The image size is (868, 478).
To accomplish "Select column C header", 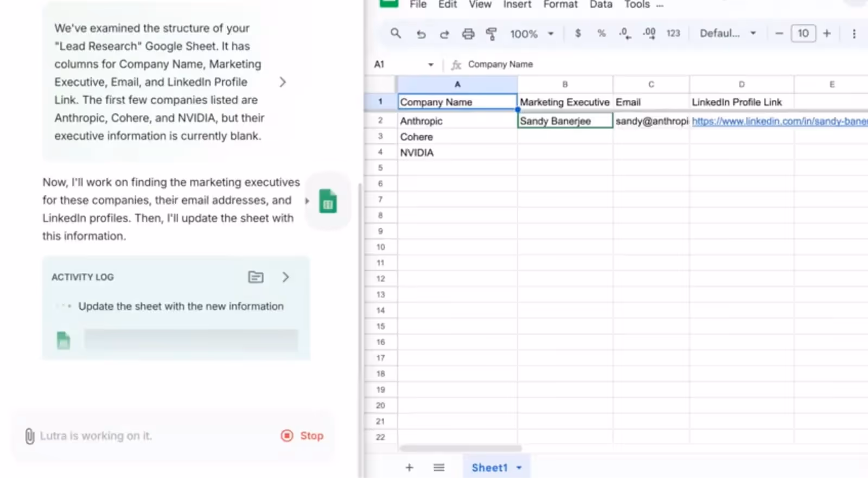I will (x=651, y=85).
